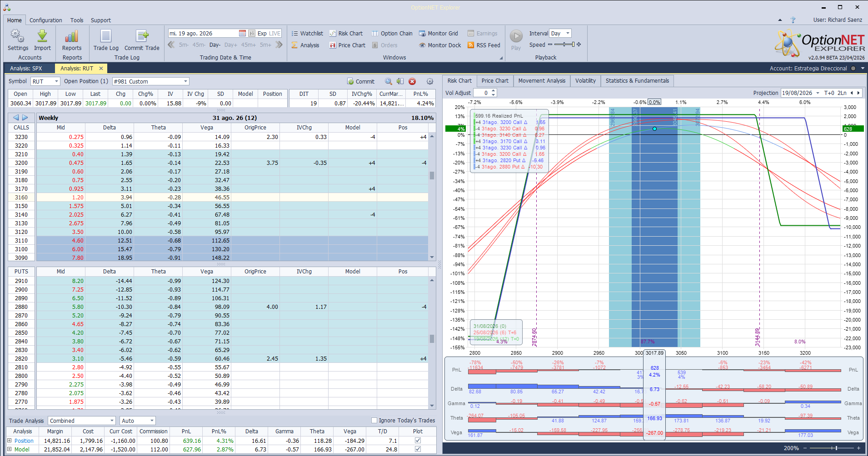The image size is (868, 456).
Task: Switch to Statistics & Fundamentals tab
Action: 637,81
